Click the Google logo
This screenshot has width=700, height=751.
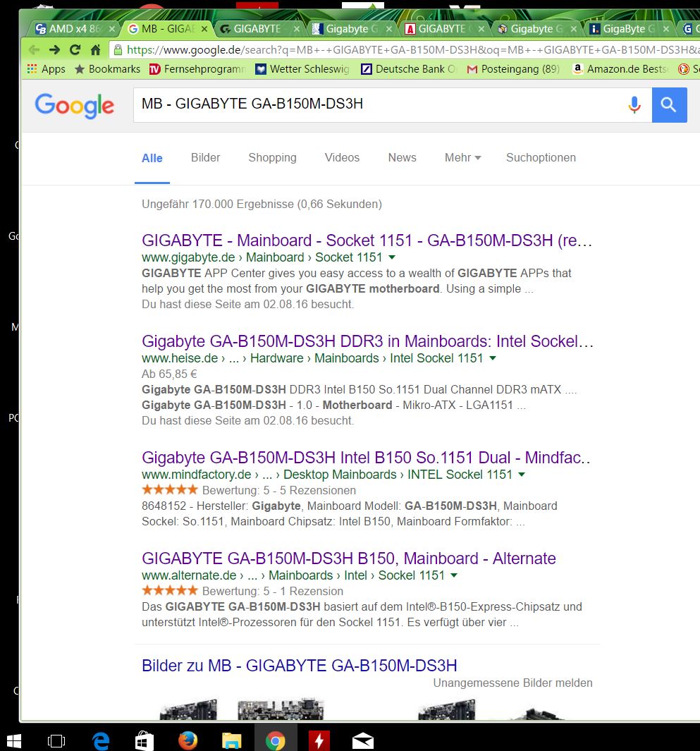[74, 105]
